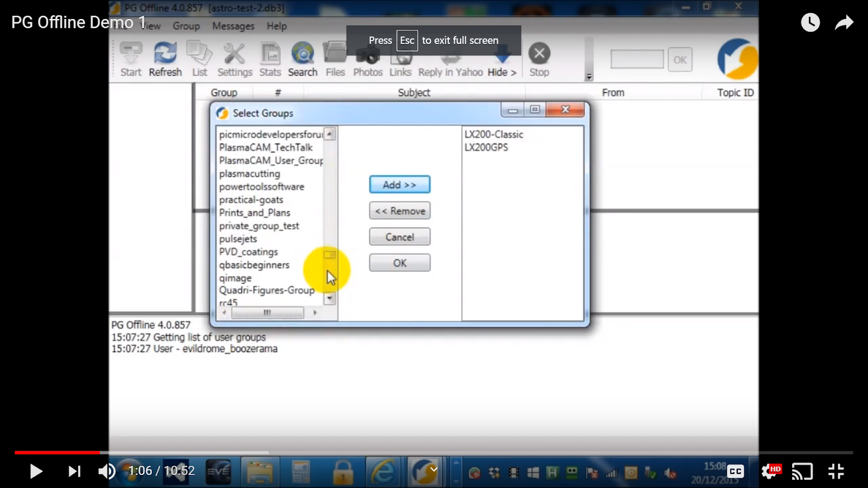
Task: Open the Group menu
Action: pyautogui.click(x=186, y=26)
